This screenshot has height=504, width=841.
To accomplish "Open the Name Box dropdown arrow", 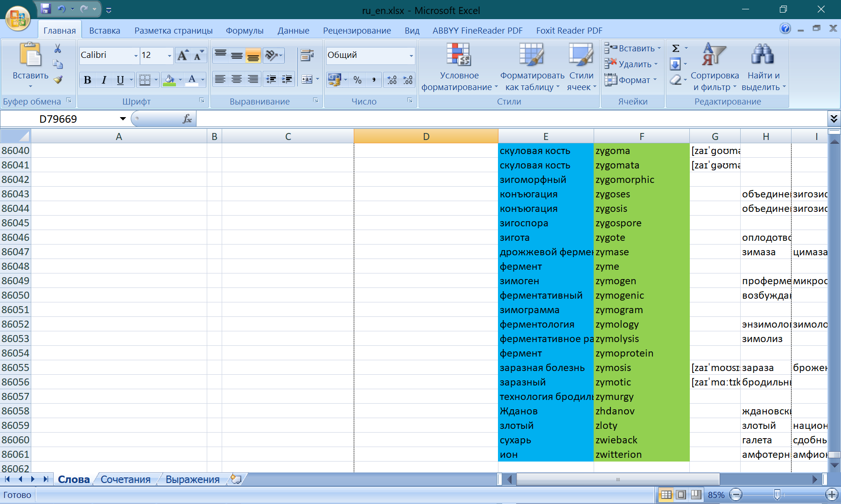I will pos(123,119).
